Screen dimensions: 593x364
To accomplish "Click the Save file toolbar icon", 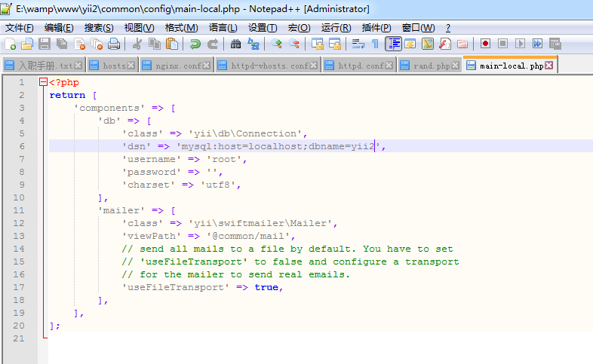I will click(x=45, y=44).
